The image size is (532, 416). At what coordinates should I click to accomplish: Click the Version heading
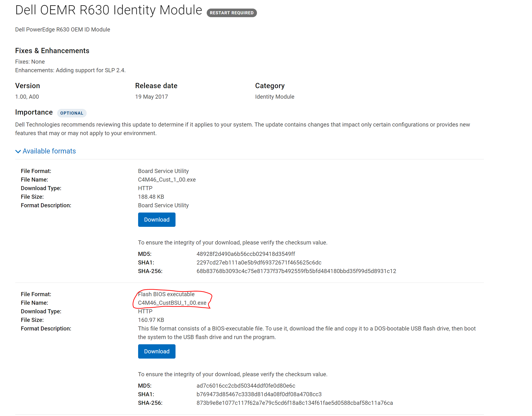pyautogui.click(x=28, y=86)
